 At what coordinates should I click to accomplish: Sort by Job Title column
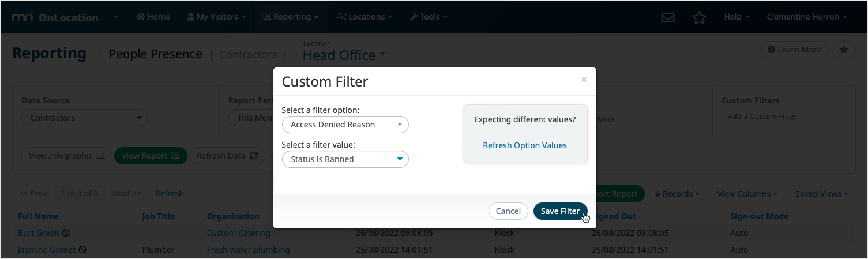(159, 216)
